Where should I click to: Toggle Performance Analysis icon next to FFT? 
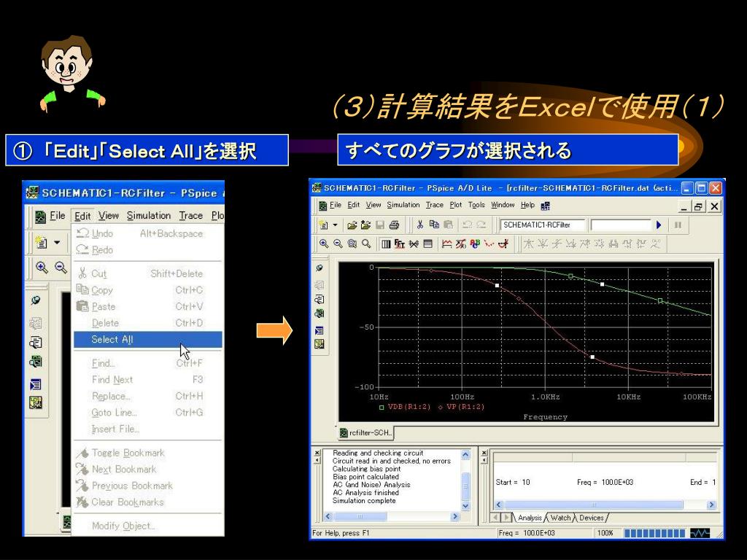(414, 244)
